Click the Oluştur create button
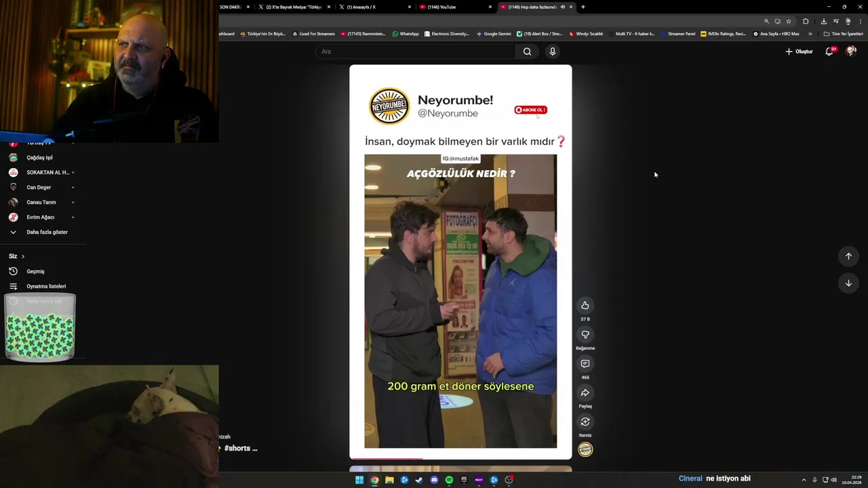The height and width of the screenshot is (488, 868). (799, 52)
